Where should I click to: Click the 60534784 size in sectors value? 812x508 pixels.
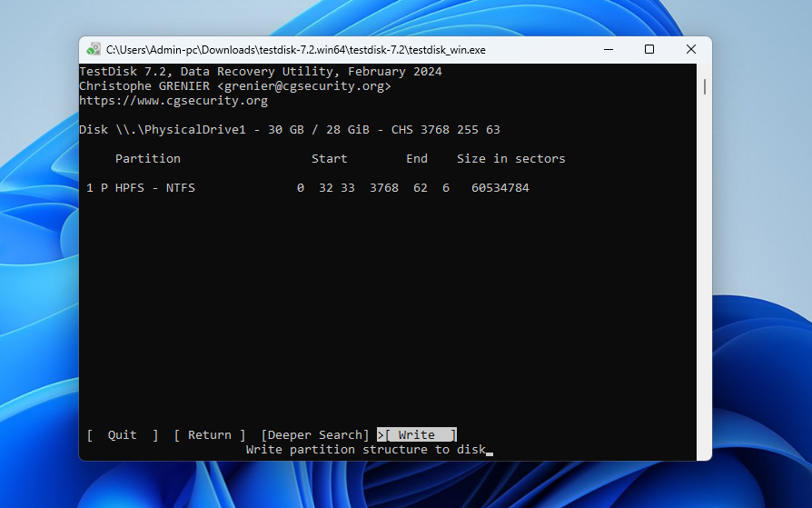[500, 187]
